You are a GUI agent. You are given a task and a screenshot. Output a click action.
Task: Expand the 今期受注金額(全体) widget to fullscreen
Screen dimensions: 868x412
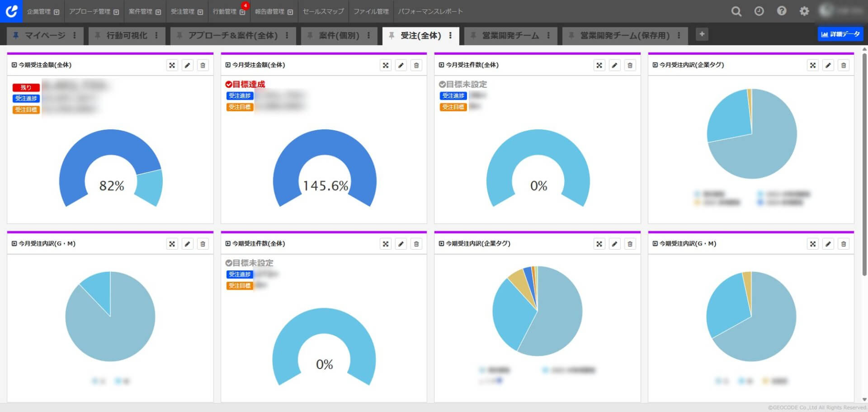tap(172, 66)
